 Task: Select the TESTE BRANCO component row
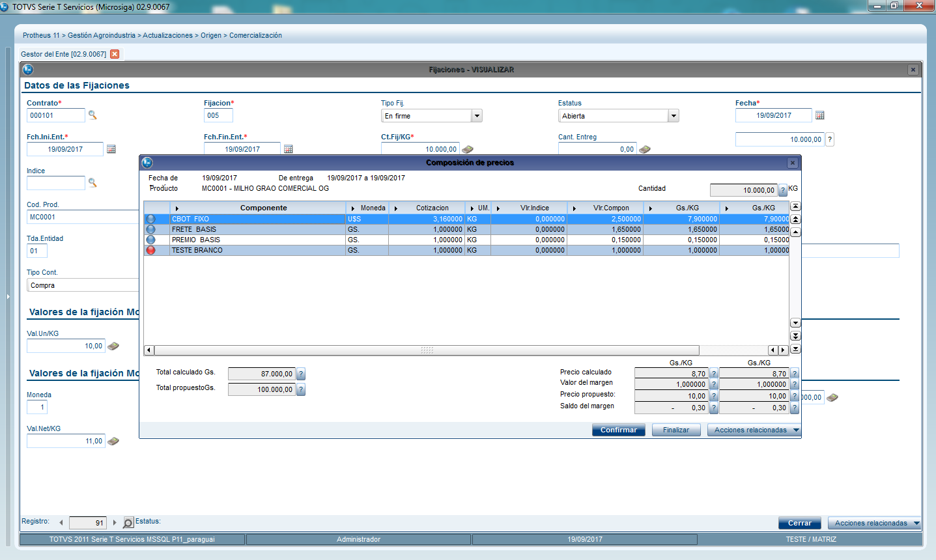(466, 250)
